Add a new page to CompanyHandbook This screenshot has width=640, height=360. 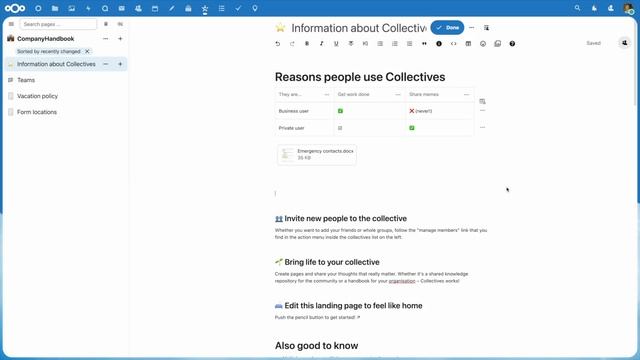pos(120,39)
